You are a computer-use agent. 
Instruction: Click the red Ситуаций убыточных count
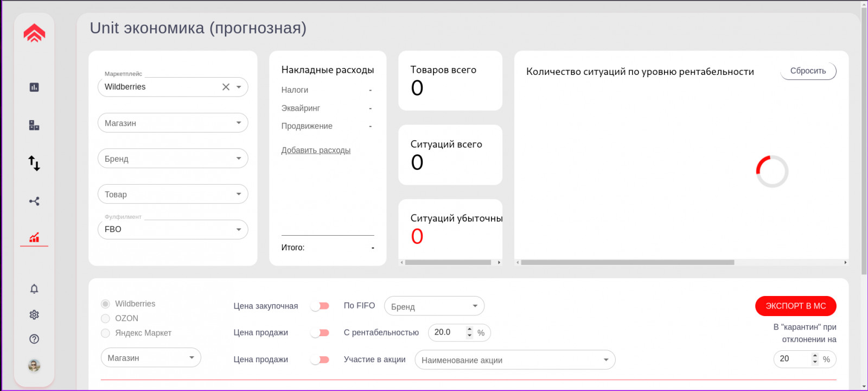click(x=417, y=236)
